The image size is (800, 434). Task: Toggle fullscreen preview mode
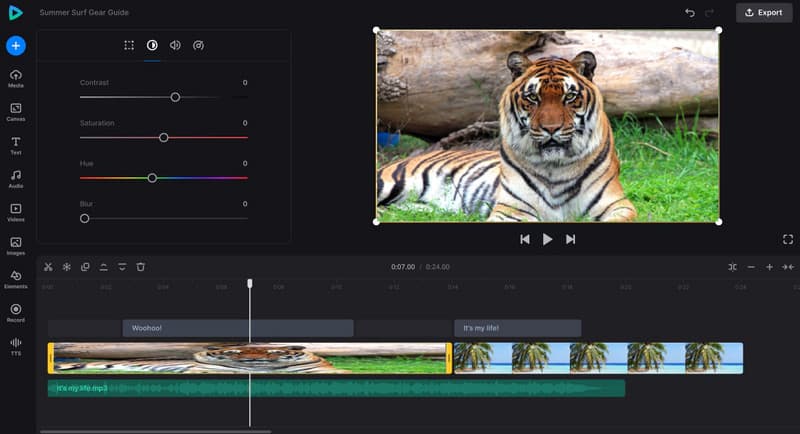[788, 239]
